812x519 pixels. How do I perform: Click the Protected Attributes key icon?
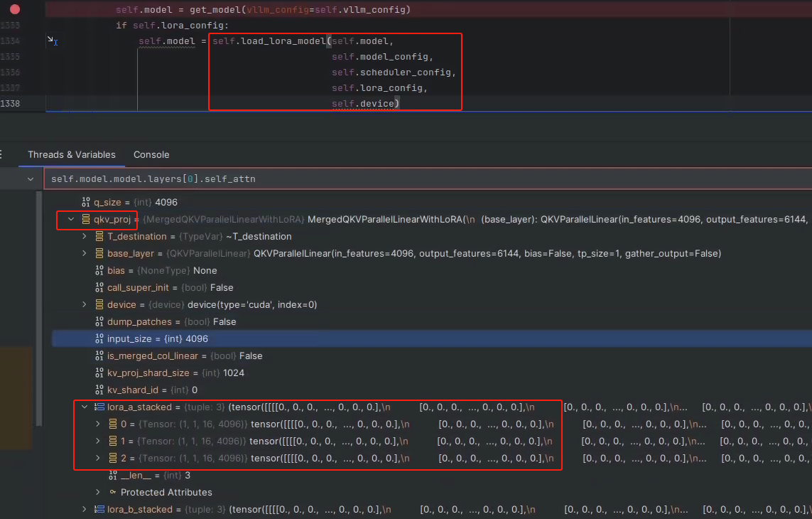pos(112,492)
